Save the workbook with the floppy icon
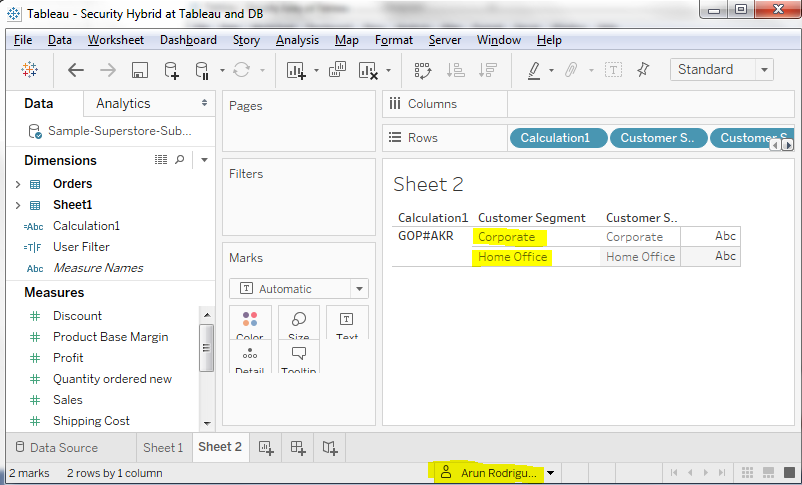This screenshot has width=802, height=485. (140, 70)
